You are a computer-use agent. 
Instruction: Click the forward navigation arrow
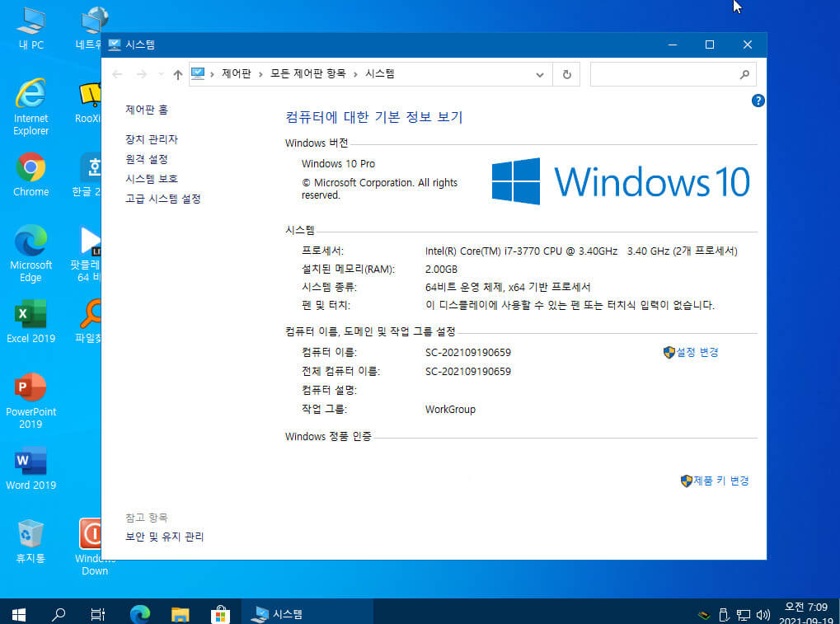[x=142, y=74]
